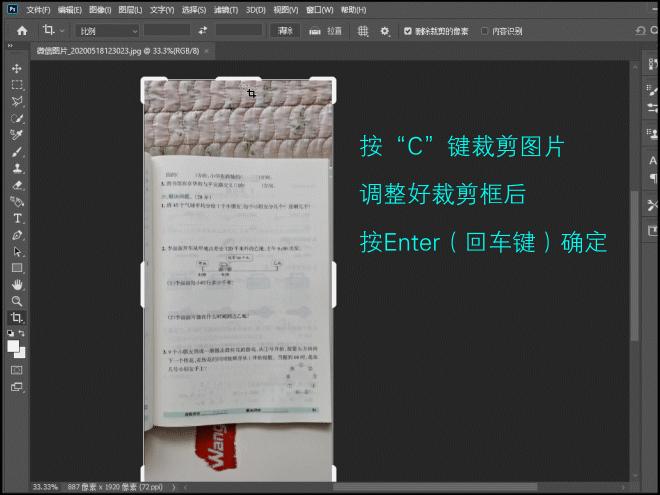
Task: Open the Paragraph panel icon
Action: tap(652, 178)
